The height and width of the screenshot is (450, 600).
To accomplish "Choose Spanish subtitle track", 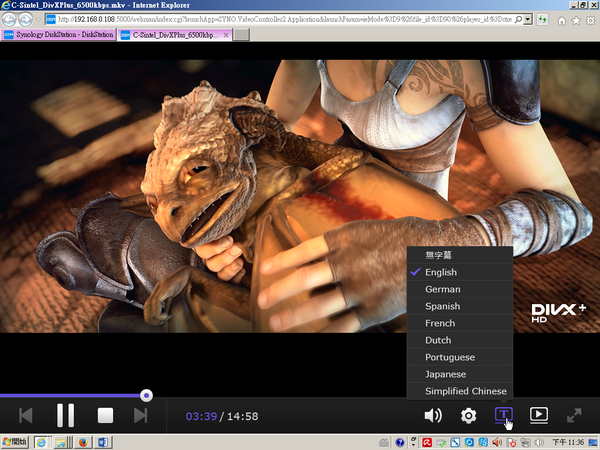I will [x=443, y=306].
